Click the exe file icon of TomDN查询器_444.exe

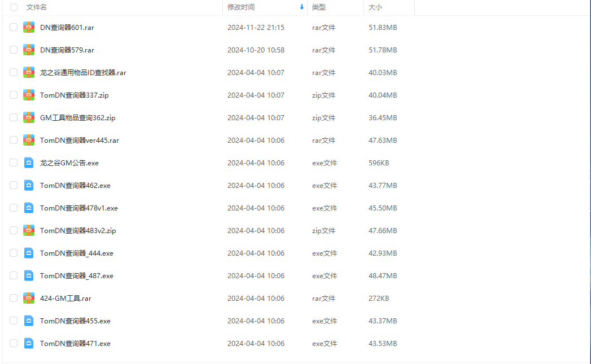(29, 253)
